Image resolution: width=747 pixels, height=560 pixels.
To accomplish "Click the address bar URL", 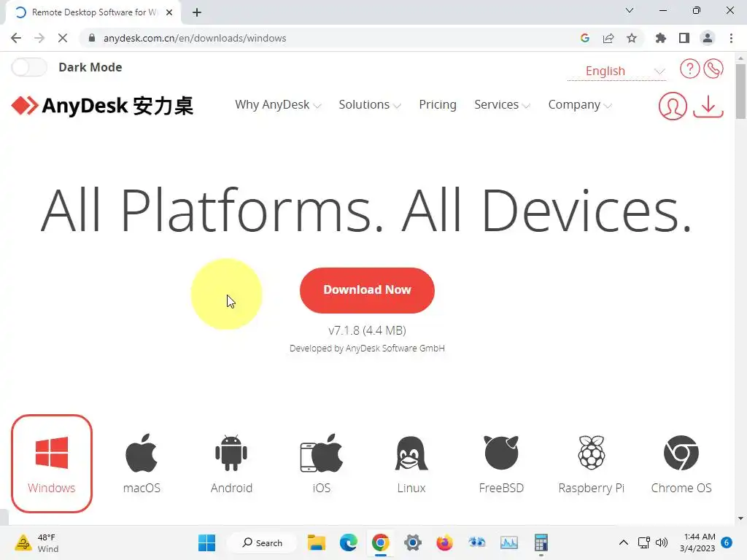I will point(194,38).
